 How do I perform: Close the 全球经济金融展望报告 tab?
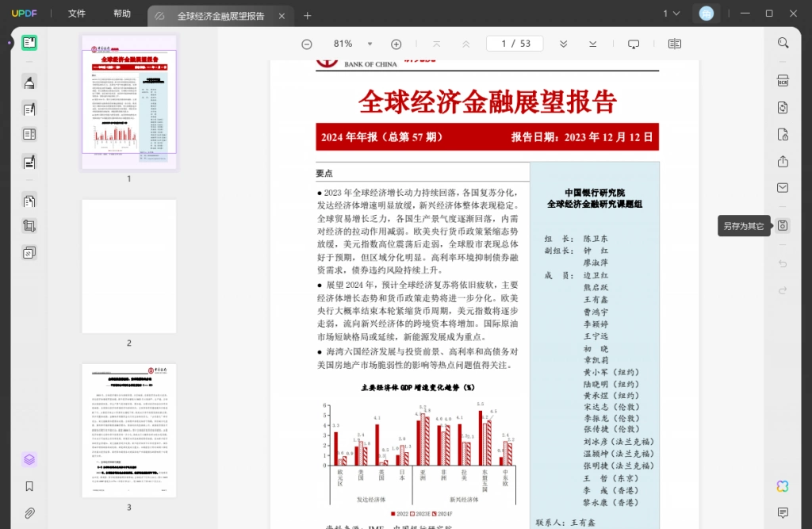coord(282,16)
